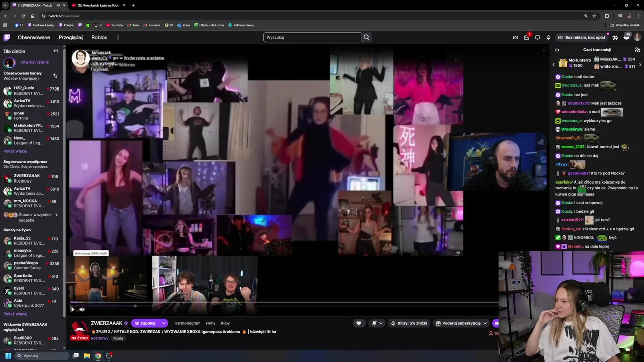Expand Zobacz wszystkie sugestie arrow
This screenshot has height=362, width=644.
pos(56,215)
